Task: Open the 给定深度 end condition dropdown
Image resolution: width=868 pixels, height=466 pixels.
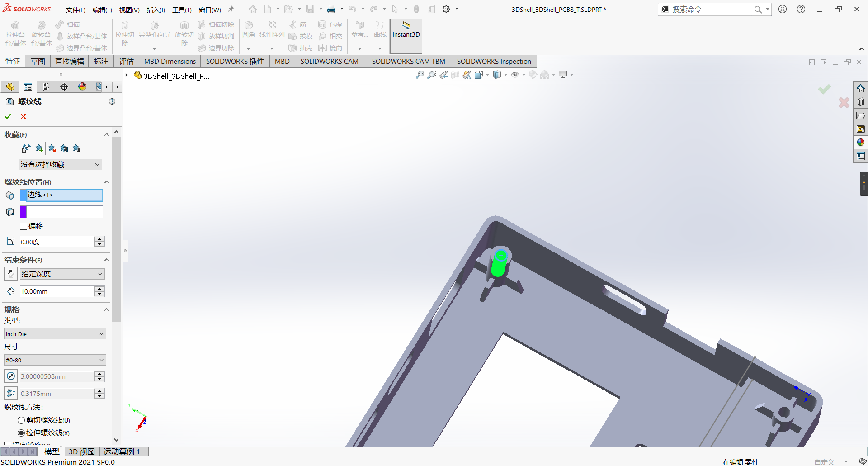Action: [x=62, y=274]
